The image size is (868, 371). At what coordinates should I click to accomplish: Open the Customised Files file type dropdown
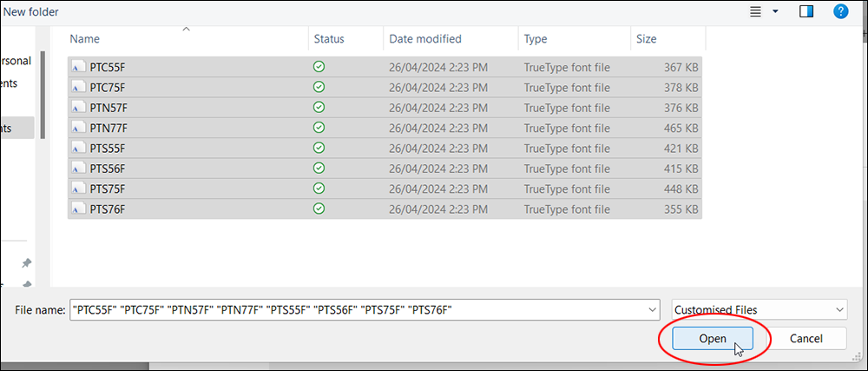(760, 309)
